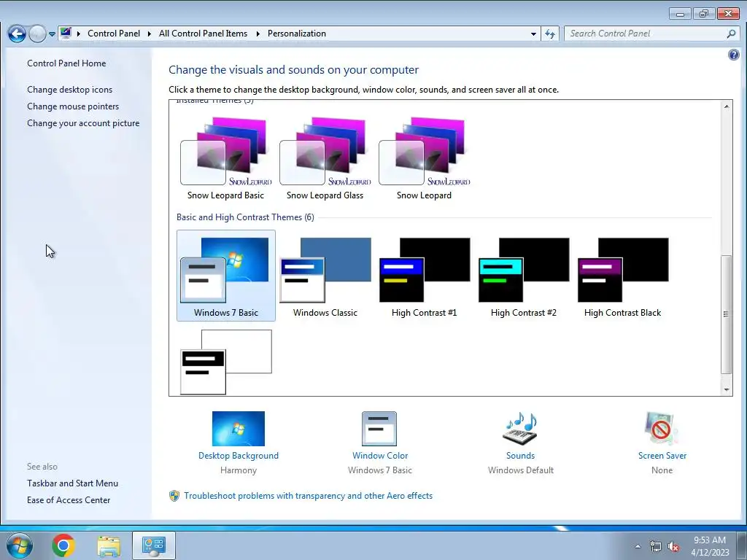Open Change mouse pointers

click(73, 106)
